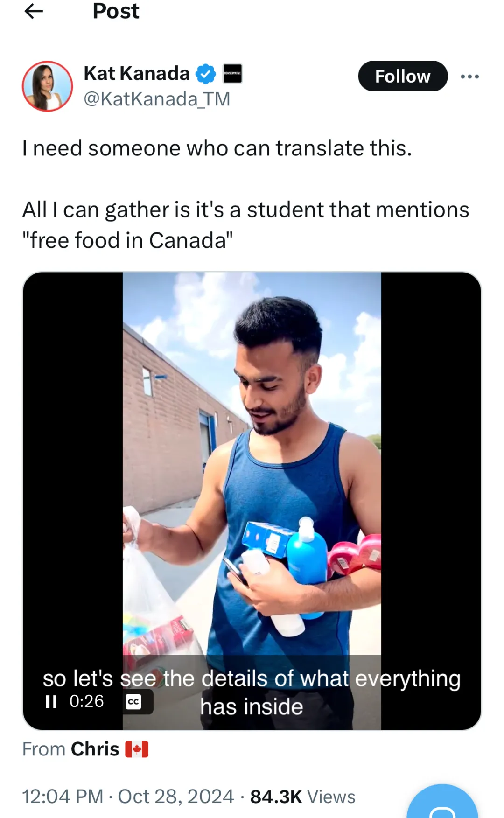Tap the blue verified badge
This screenshot has width=504, height=818.
click(x=205, y=74)
